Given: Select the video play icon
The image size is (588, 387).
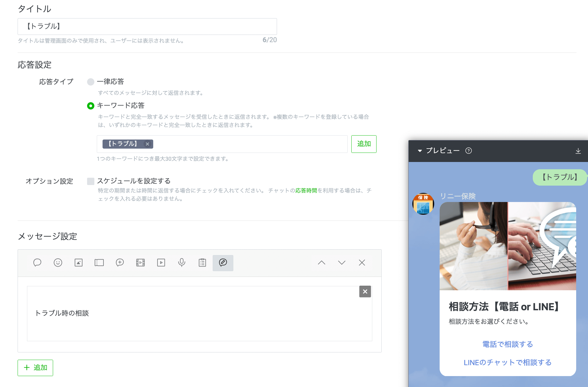Looking at the screenshot, I should pos(161,263).
